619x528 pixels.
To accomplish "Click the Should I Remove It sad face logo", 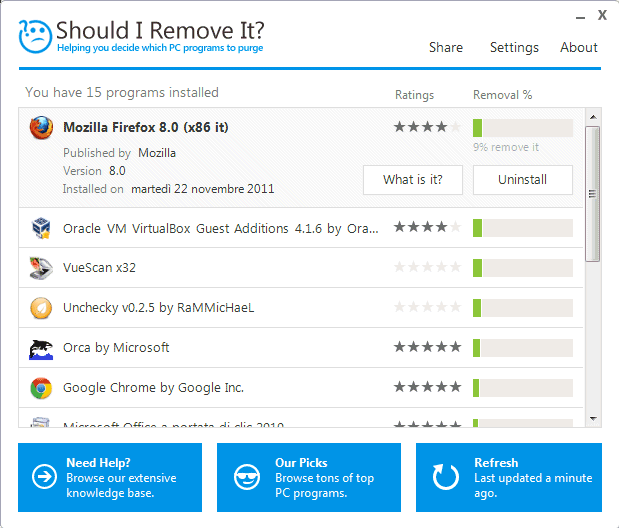I will (35, 36).
